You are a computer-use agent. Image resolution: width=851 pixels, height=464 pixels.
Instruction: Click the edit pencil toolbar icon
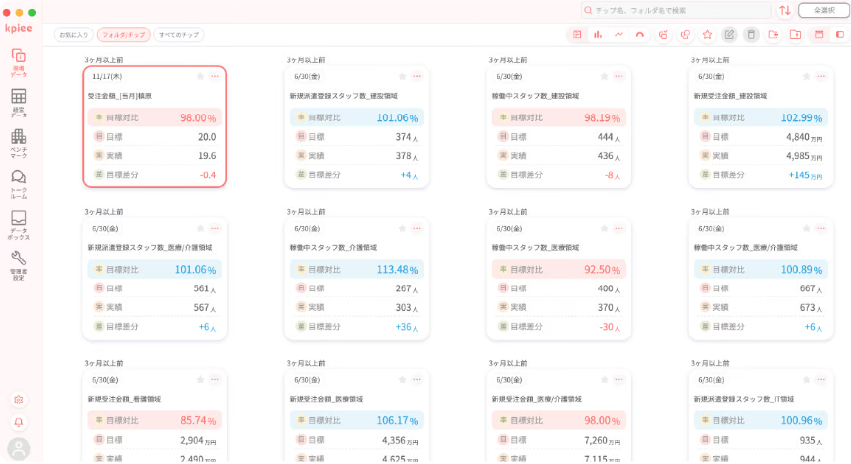(729, 35)
